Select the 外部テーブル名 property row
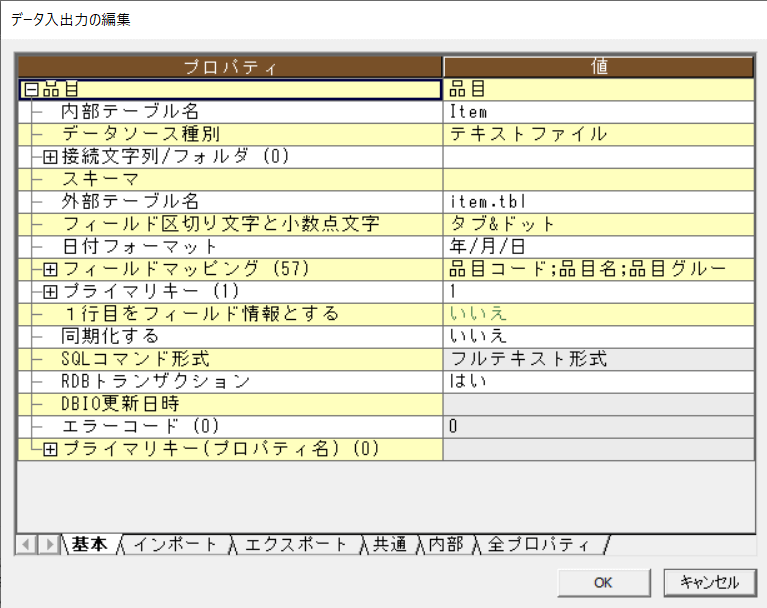The width and height of the screenshot is (767, 608). coord(230,202)
